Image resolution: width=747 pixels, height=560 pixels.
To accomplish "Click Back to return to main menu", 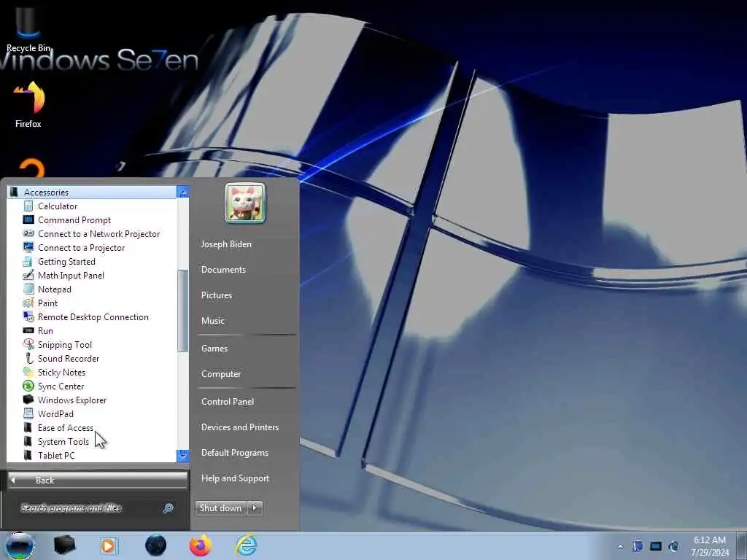I will [x=98, y=481].
